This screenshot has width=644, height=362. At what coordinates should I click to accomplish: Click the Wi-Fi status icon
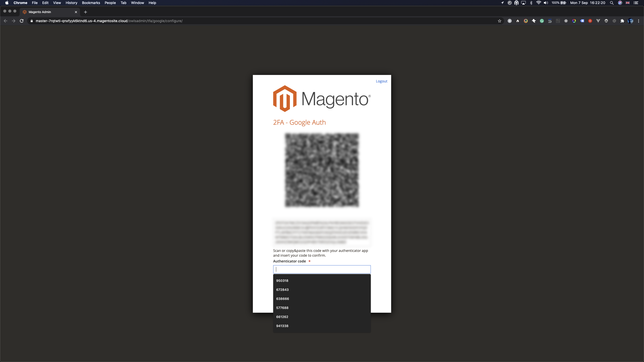(x=538, y=3)
